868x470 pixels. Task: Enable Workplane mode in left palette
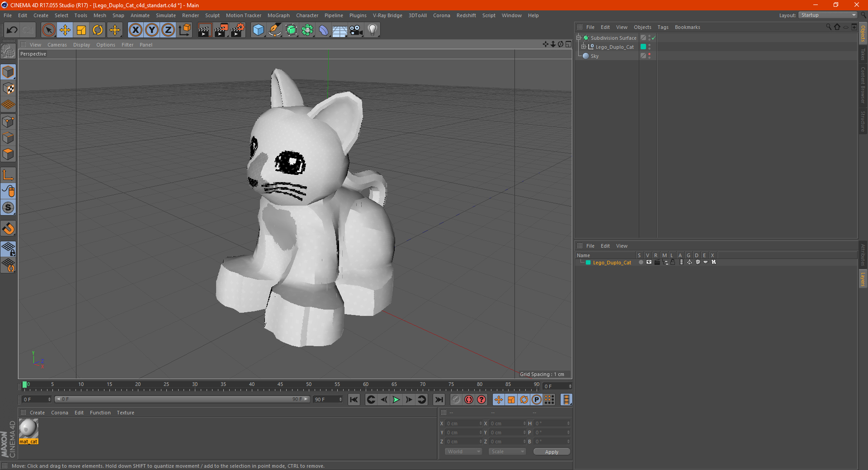click(8, 105)
